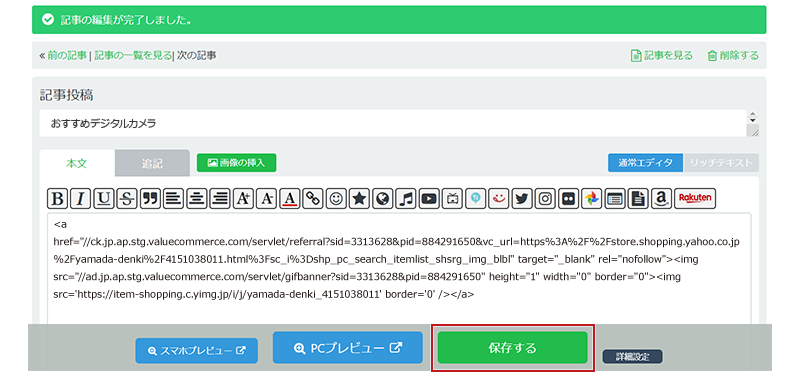This screenshot has height=380, width=800.
Task: Apply italic formatting with I icon
Action: click(81, 199)
